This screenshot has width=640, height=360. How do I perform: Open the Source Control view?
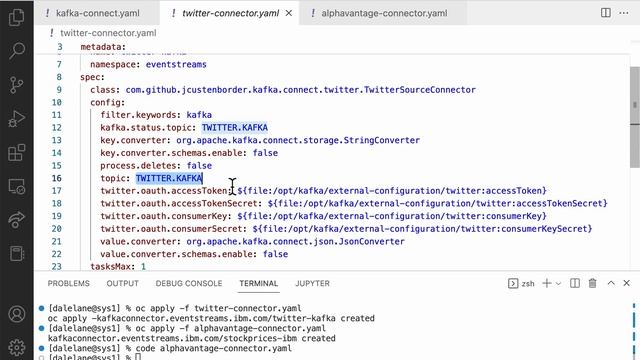[17, 85]
